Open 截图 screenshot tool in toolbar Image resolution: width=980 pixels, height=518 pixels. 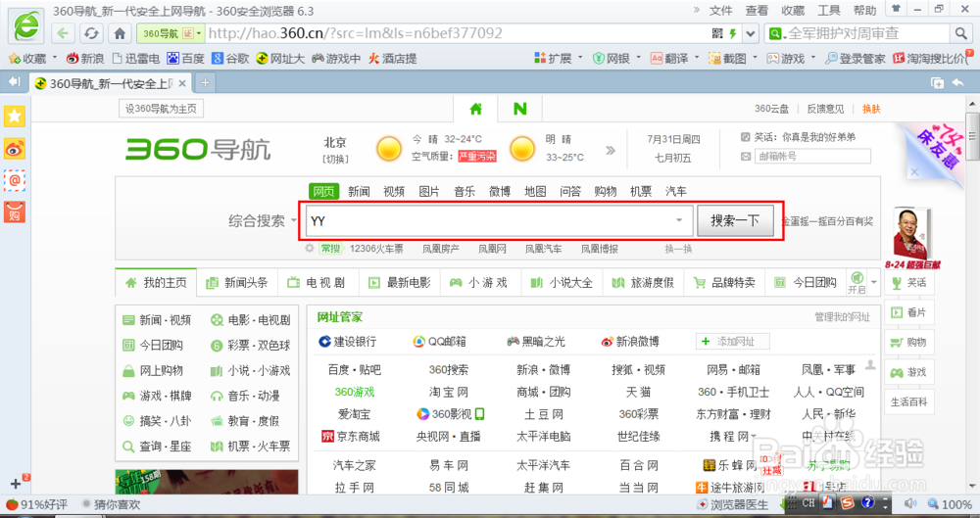coord(727,58)
